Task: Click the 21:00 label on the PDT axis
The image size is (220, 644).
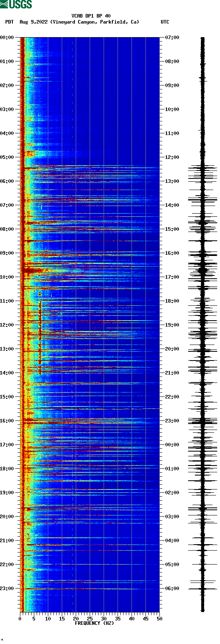Action: click(7, 541)
